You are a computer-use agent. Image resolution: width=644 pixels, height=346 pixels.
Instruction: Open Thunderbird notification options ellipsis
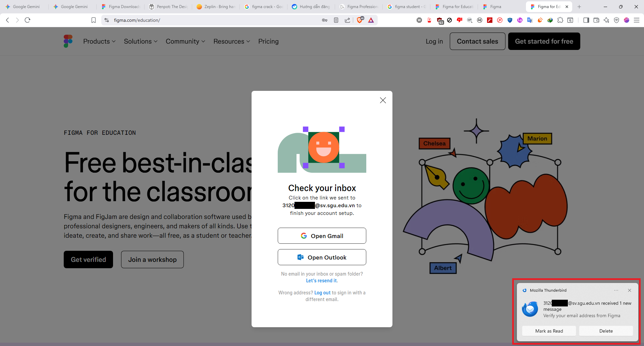coord(616,290)
